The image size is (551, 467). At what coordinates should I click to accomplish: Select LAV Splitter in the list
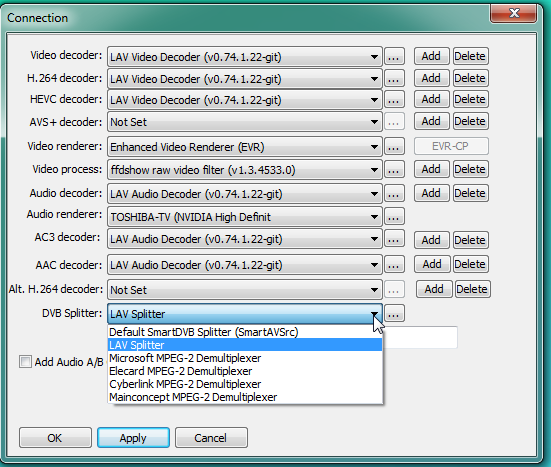(x=245, y=345)
